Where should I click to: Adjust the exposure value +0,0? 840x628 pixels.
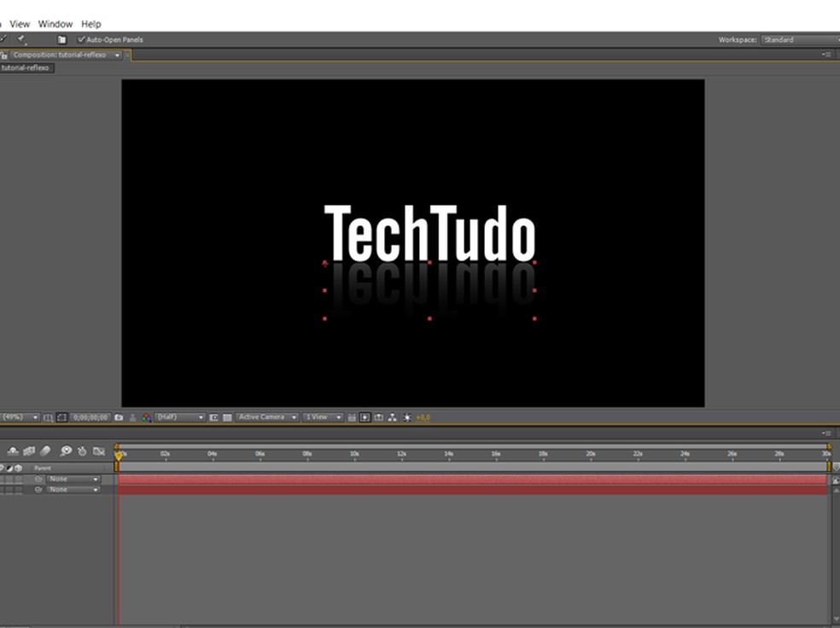423,417
